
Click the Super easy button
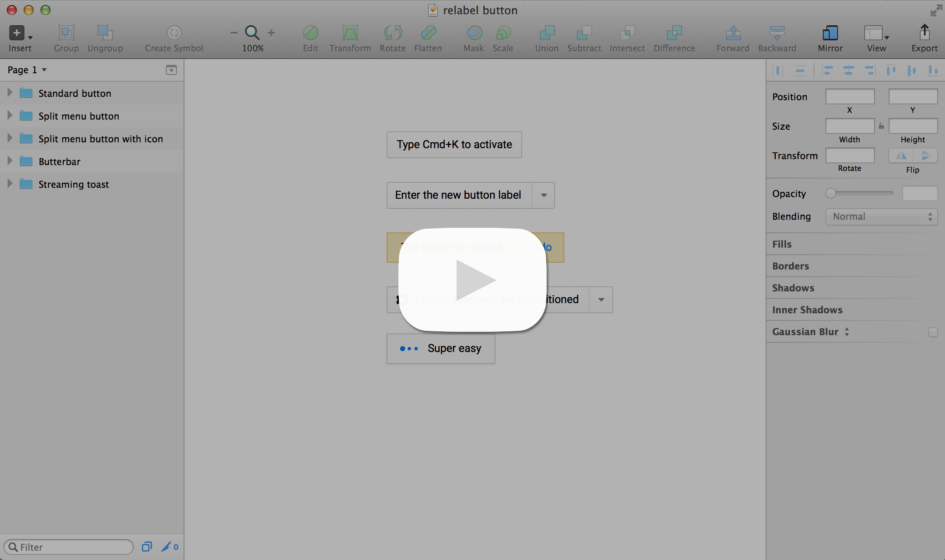click(x=440, y=349)
